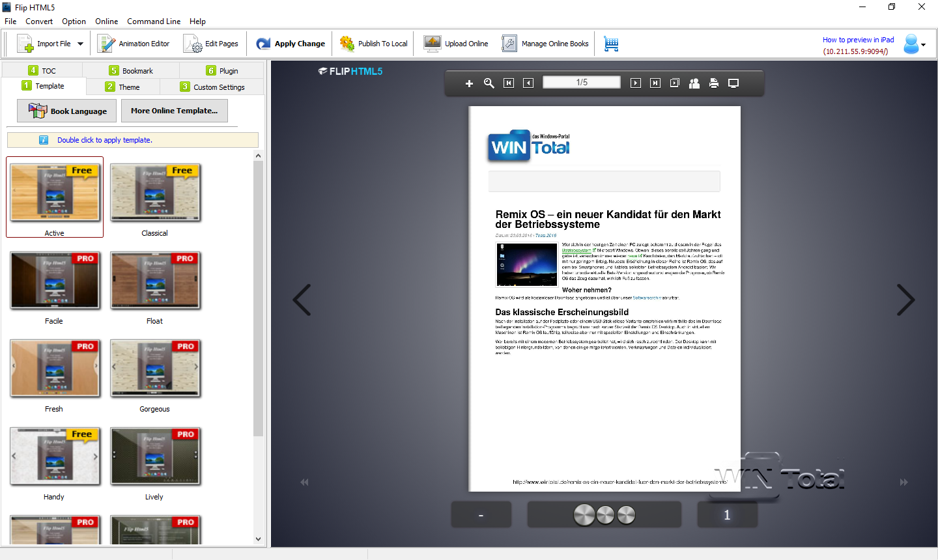Select the Template tab
The height and width of the screenshot is (560, 938).
click(x=44, y=86)
